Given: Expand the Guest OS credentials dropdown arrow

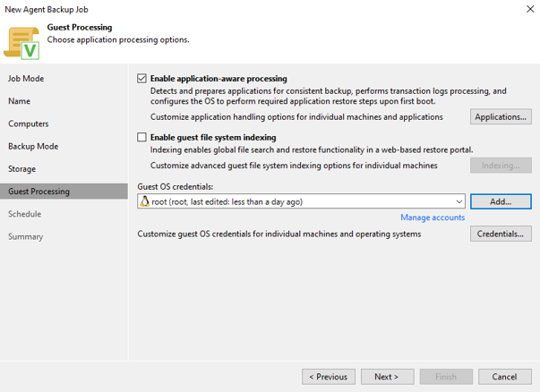Looking at the screenshot, I should [x=459, y=201].
